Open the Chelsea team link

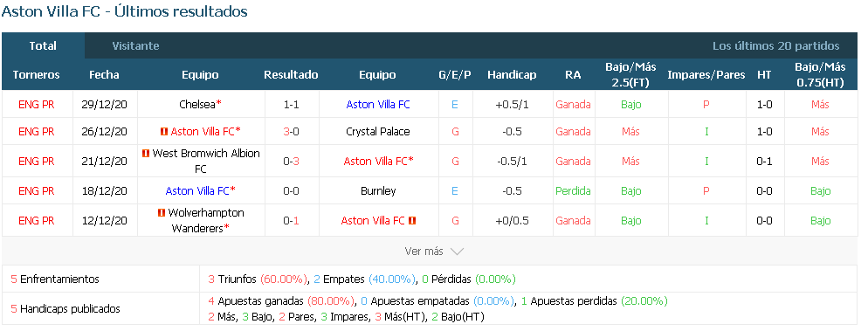(x=197, y=104)
